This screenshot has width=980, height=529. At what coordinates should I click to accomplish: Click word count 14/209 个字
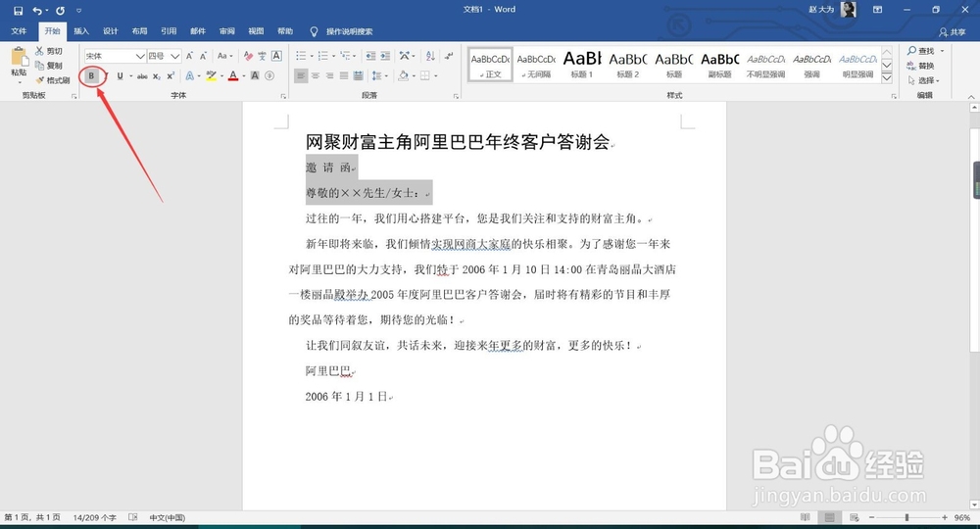click(x=94, y=518)
